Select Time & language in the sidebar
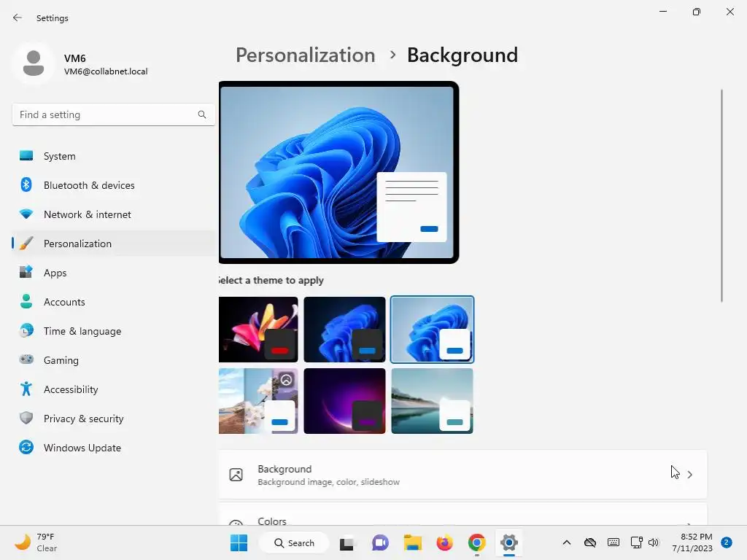Screen dimensions: 747x560 [x=113, y=331]
